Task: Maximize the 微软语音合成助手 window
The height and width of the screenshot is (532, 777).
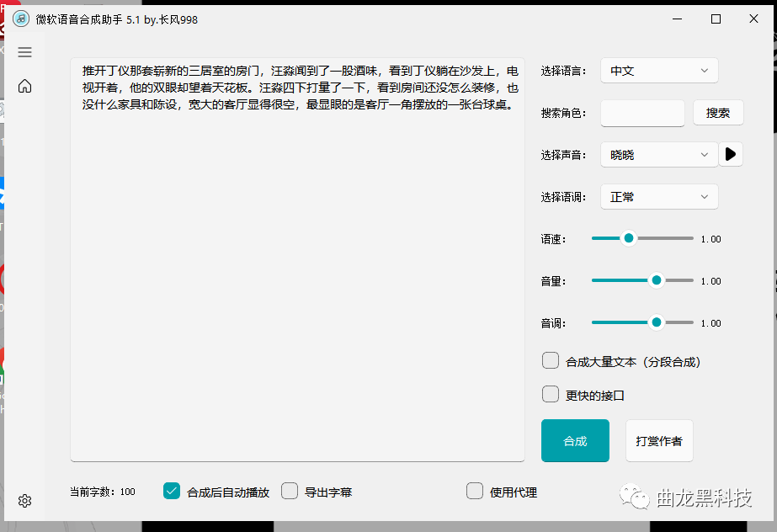Action: click(716, 19)
